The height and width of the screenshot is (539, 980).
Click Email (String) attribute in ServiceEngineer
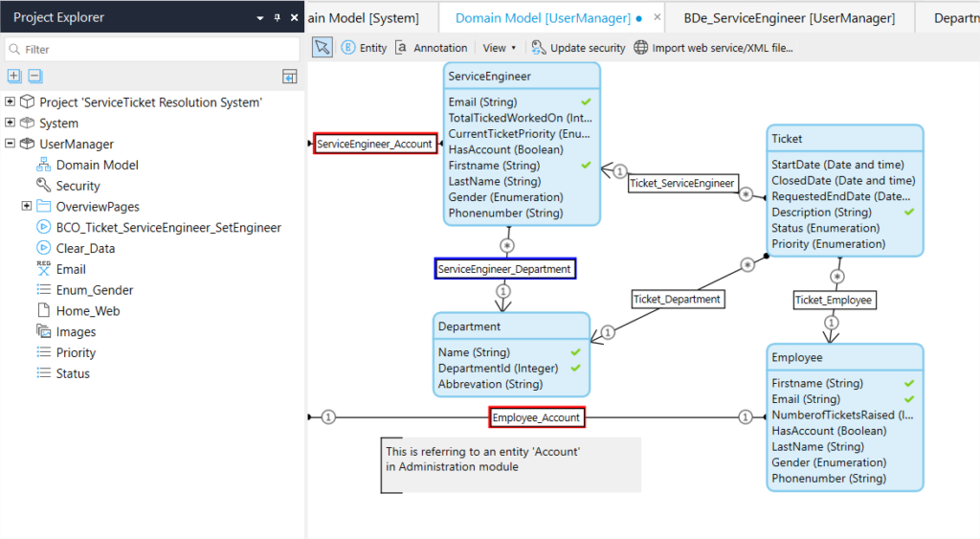click(x=482, y=101)
